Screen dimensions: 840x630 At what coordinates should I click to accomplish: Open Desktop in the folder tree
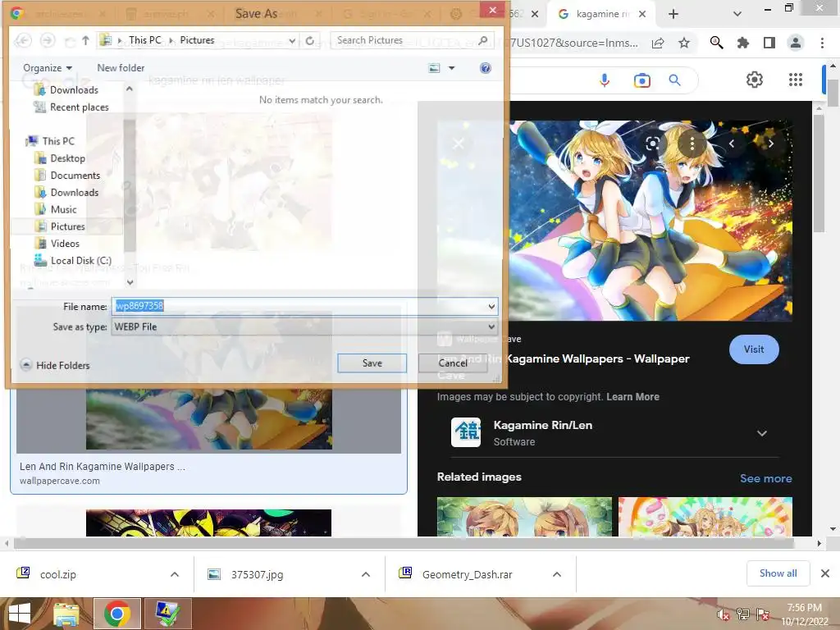(x=60, y=158)
